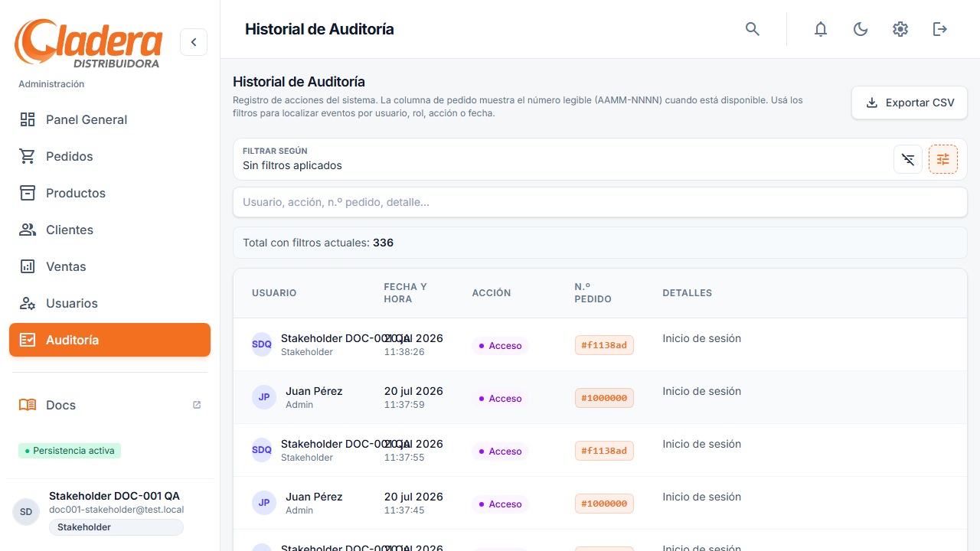The image size is (980, 551).
Task: Click Inicio de sesión in the 11:38:26 row
Action: click(x=701, y=338)
